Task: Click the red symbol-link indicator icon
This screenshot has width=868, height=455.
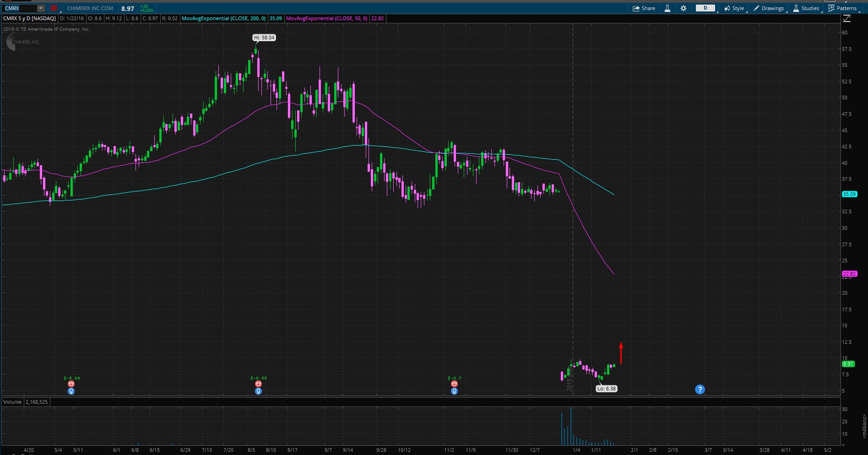Action: pos(54,8)
